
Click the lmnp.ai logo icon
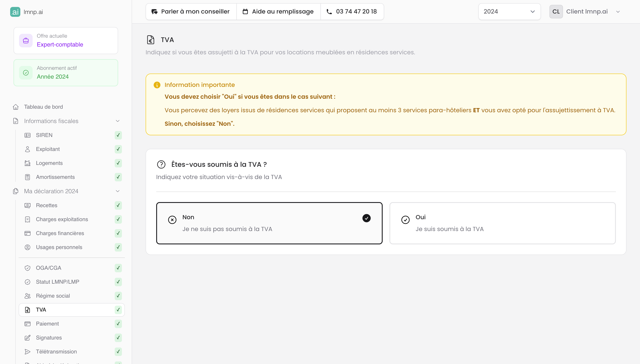click(15, 12)
